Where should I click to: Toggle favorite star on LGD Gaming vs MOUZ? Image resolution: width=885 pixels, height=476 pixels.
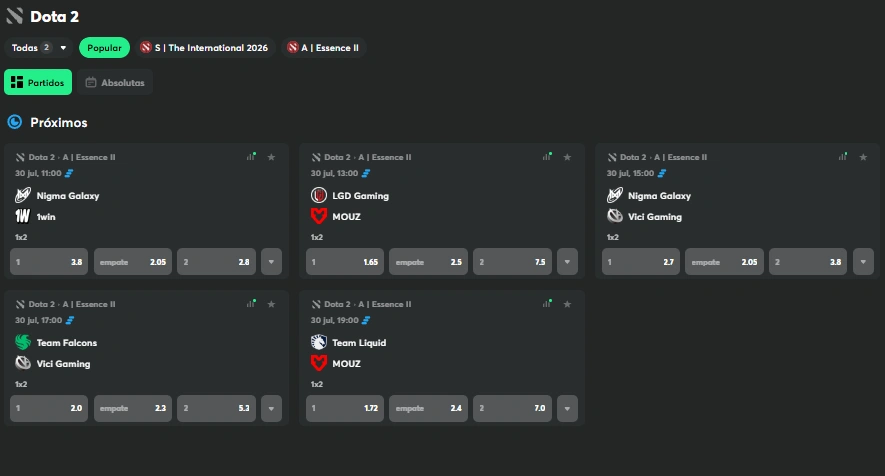[x=567, y=157]
